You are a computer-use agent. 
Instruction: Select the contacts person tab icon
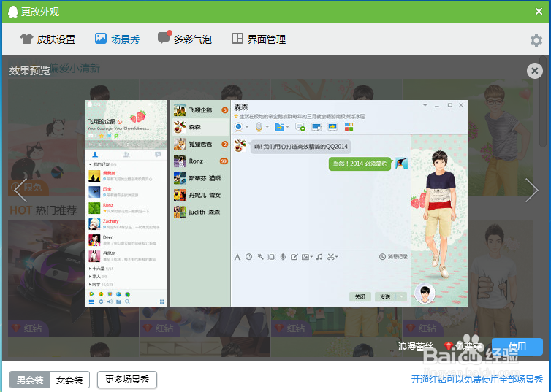[x=95, y=155]
